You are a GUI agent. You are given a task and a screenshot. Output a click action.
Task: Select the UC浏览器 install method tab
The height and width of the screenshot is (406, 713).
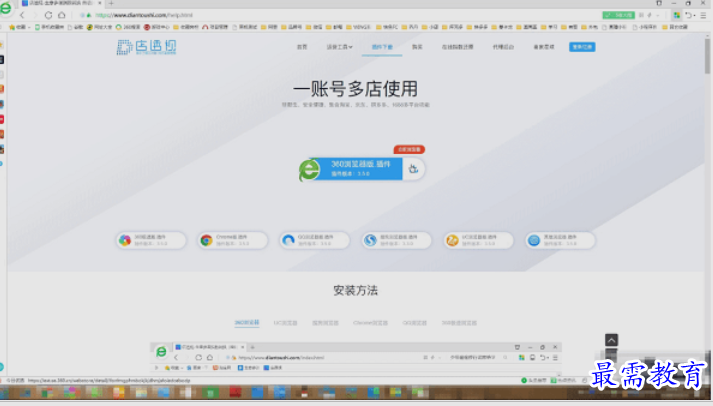point(285,323)
